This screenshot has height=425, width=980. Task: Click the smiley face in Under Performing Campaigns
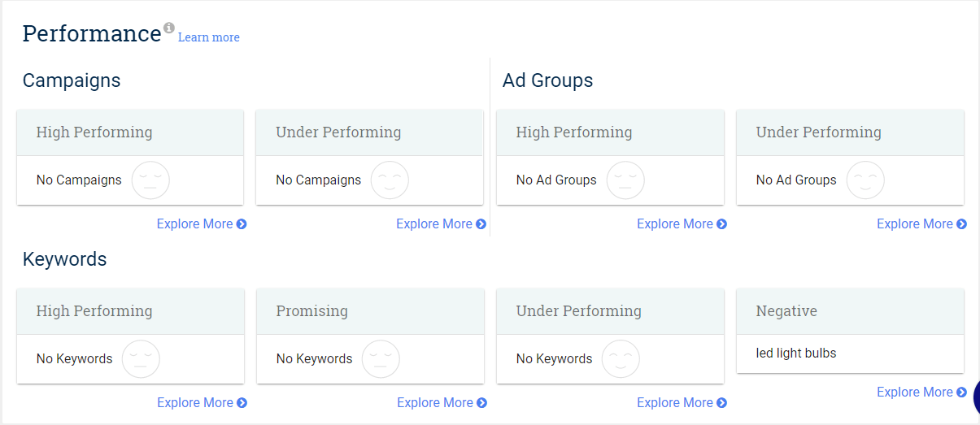pyautogui.click(x=390, y=180)
